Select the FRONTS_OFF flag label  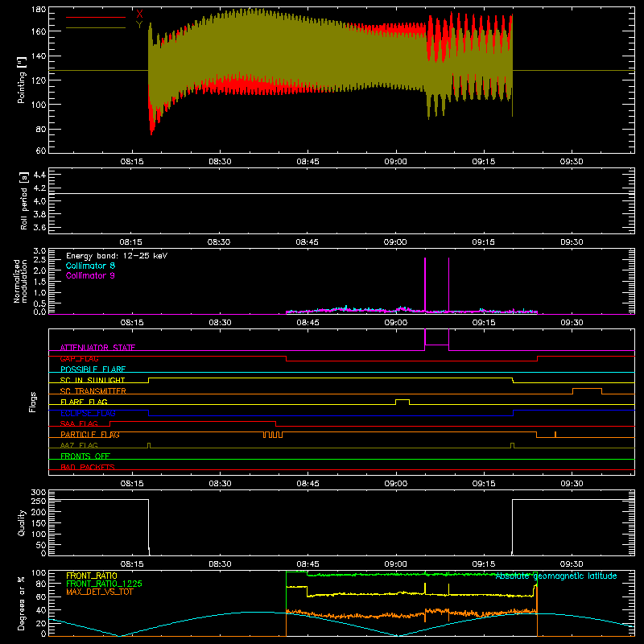85,456
